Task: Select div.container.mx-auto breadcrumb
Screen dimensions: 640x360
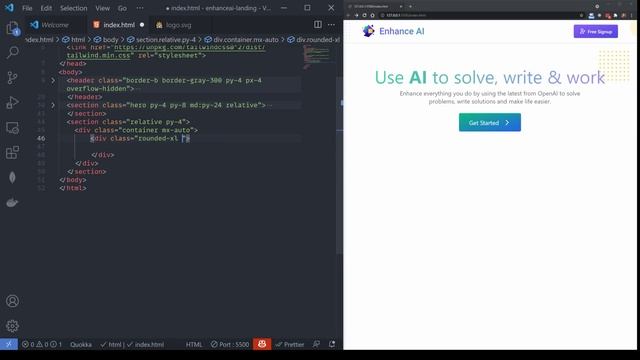Action: (x=242, y=40)
